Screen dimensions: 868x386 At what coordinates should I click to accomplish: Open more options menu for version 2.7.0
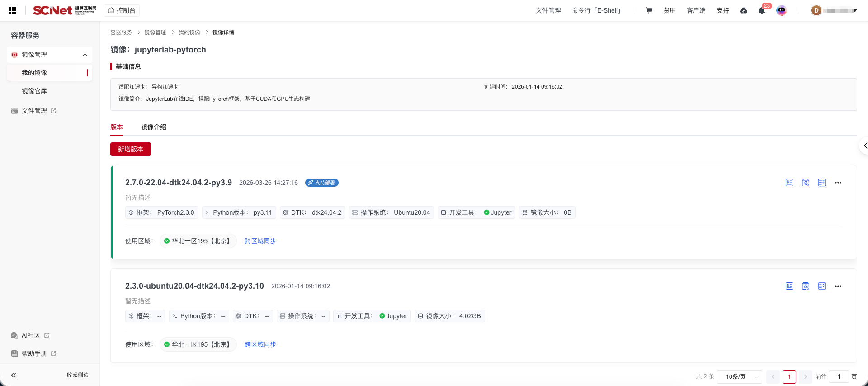click(x=838, y=183)
